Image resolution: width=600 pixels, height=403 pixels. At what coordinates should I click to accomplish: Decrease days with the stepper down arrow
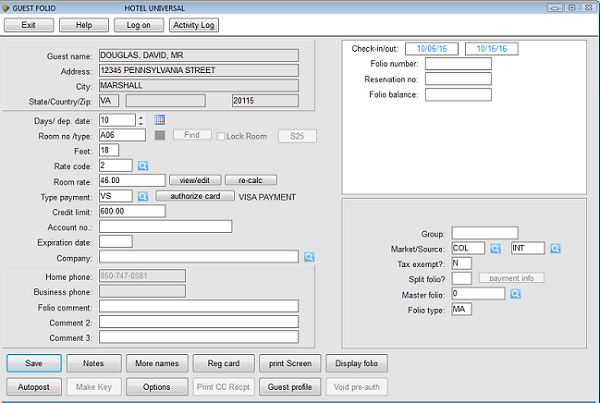coord(141,123)
